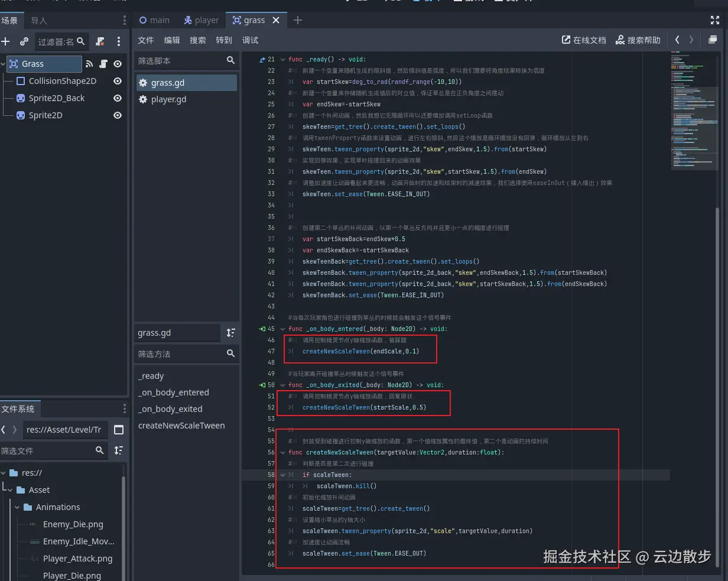Toggle visibility of the Sprite2D node
728x581 pixels.
point(118,115)
